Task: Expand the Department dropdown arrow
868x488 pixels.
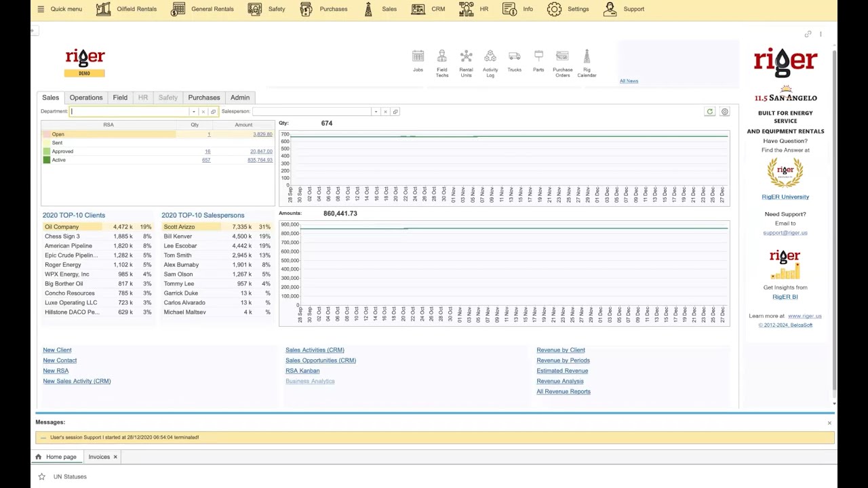Action: tap(194, 112)
